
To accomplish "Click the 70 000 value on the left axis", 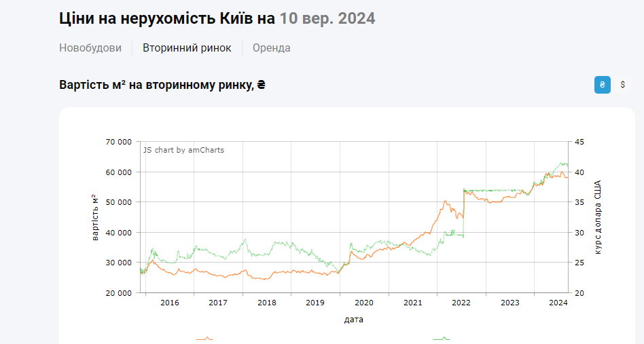I will click(118, 142).
